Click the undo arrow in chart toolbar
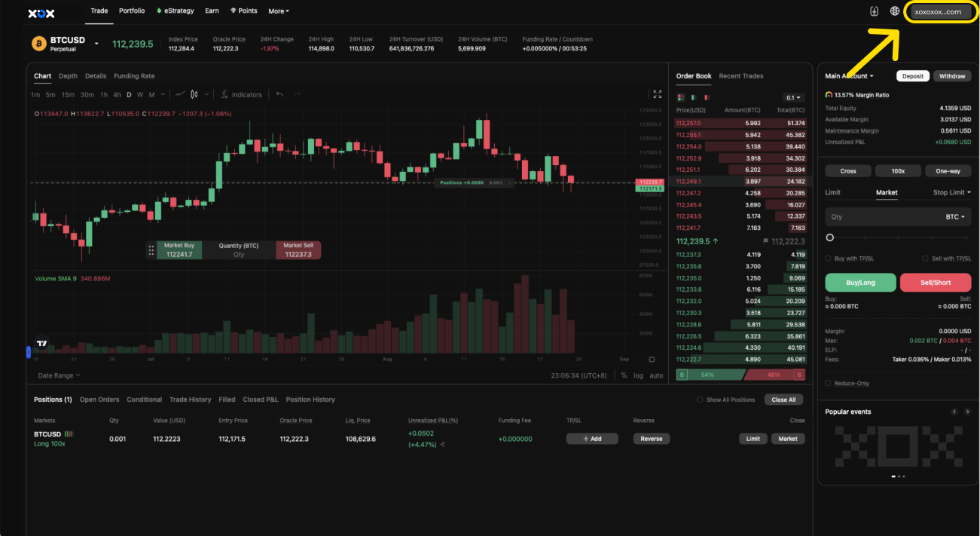The width and height of the screenshot is (980, 536). coord(279,95)
